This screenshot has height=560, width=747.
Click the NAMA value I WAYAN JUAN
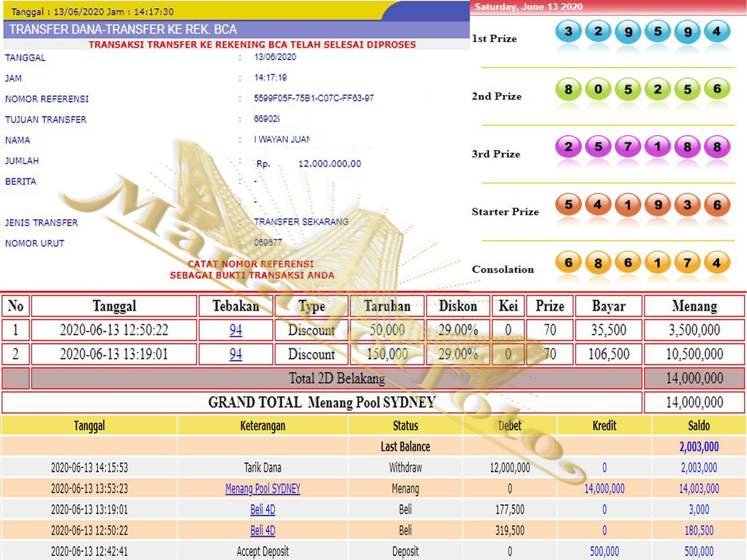(282, 139)
